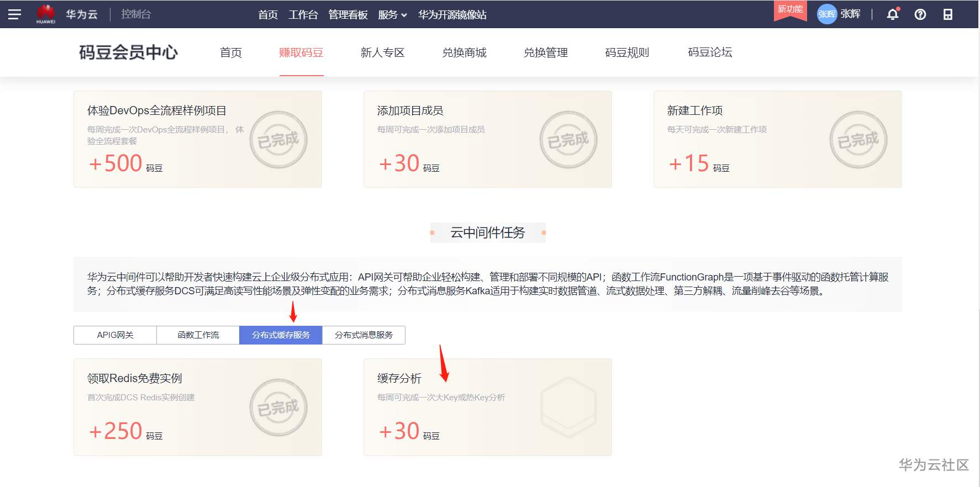Click the 云中间件任务 section heading
Viewport: 980px width, 487px height.
point(488,232)
